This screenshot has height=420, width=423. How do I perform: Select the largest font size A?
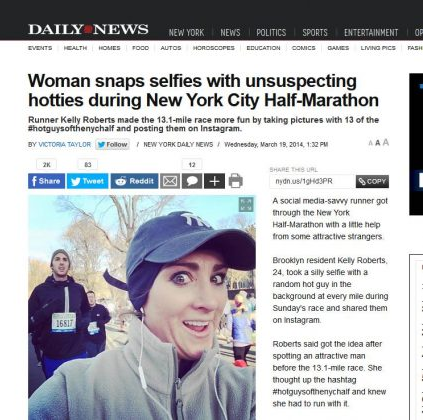[x=386, y=143]
